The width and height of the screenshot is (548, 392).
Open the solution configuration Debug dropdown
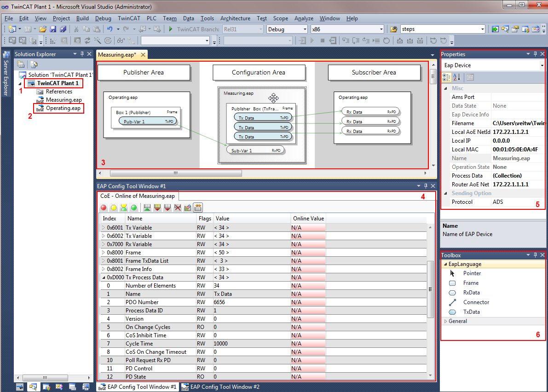coord(305,29)
